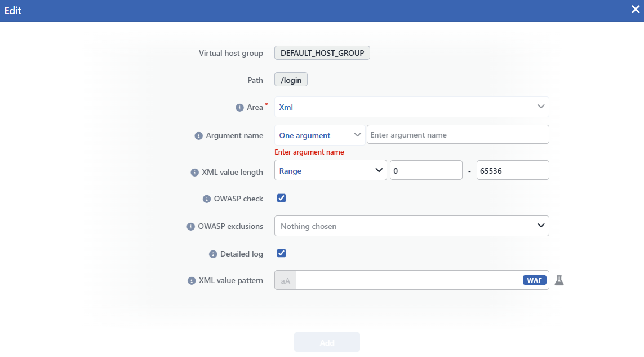The height and width of the screenshot is (357, 644).
Task: Click the info icon next to Argument name
Action: point(198,136)
